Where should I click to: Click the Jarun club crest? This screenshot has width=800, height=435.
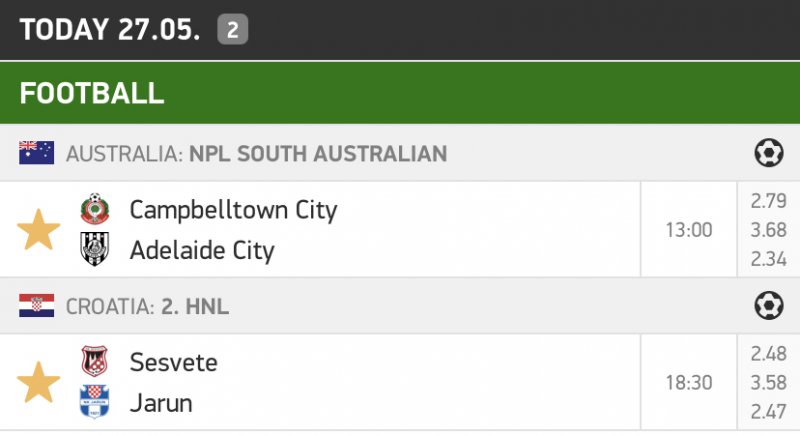(94, 403)
